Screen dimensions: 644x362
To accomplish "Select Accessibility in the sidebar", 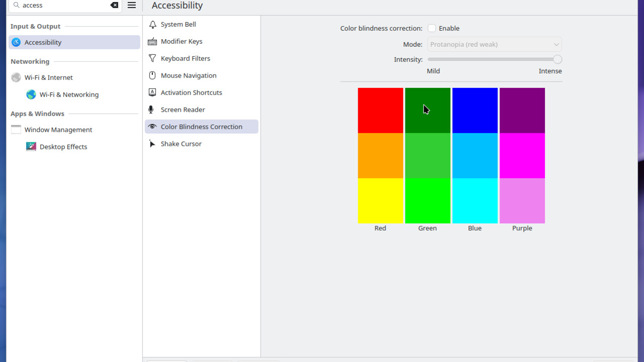I will coord(74,42).
